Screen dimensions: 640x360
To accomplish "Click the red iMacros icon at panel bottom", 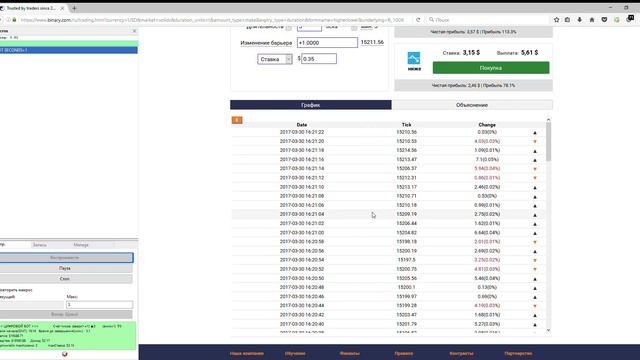I will coord(64,354).
